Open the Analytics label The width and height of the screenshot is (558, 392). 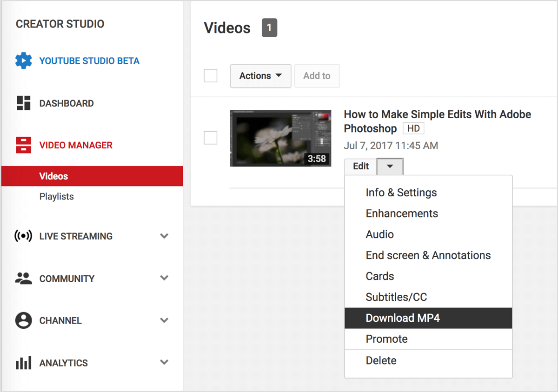tap(64, 363)
